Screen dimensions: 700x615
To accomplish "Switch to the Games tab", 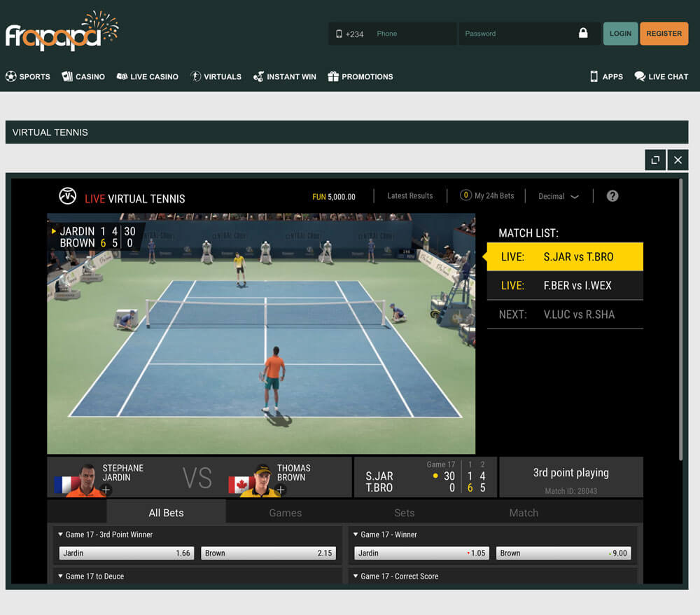I will 286,513.
